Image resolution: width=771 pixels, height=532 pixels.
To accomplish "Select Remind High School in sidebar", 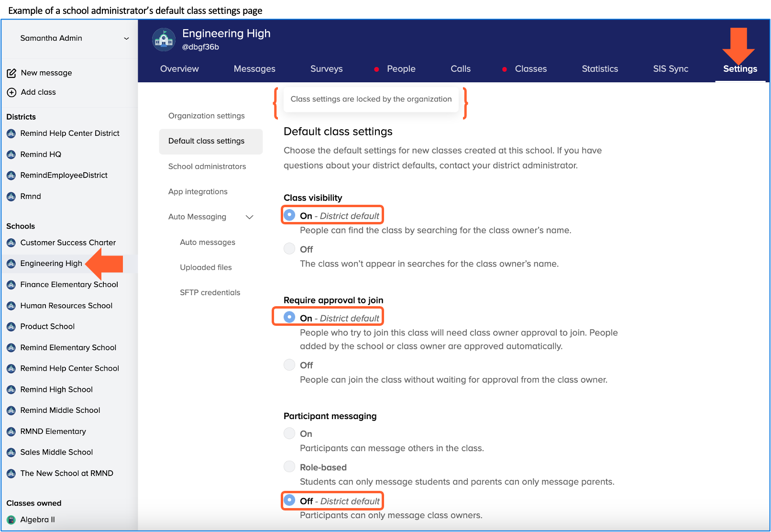I will (x=56, y=389).
